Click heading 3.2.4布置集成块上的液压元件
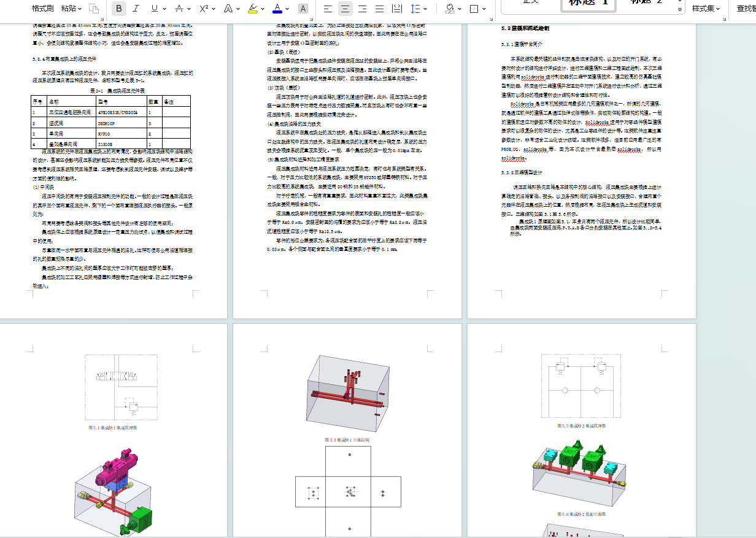756x538 pixels. (x=64, y=59)
